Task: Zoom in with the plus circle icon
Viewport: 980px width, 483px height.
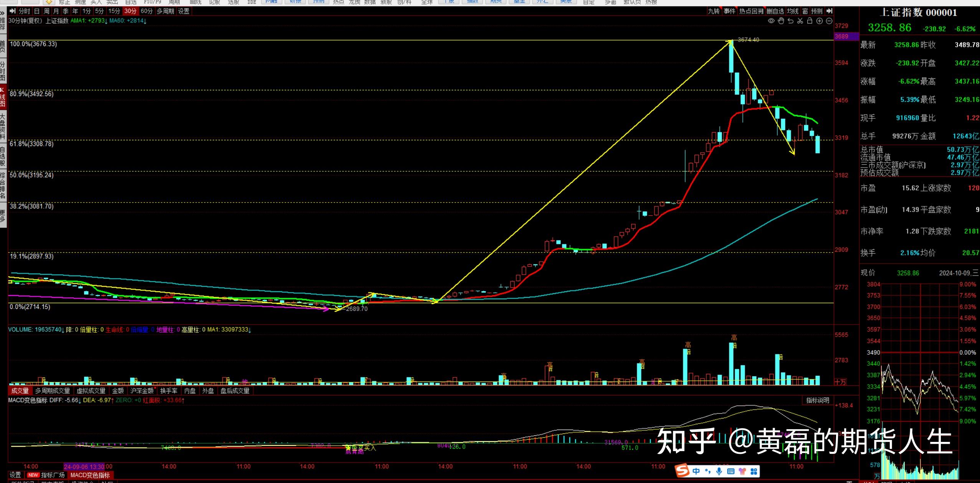Action: 820,21
